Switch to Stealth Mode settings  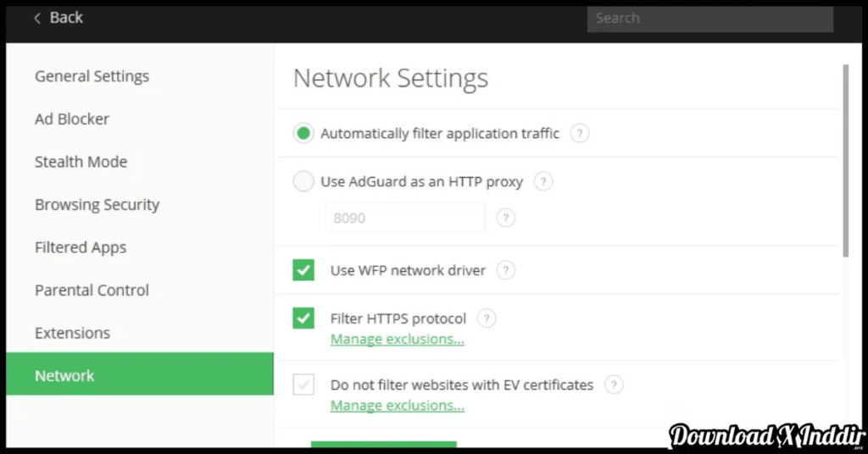[81, 162]
